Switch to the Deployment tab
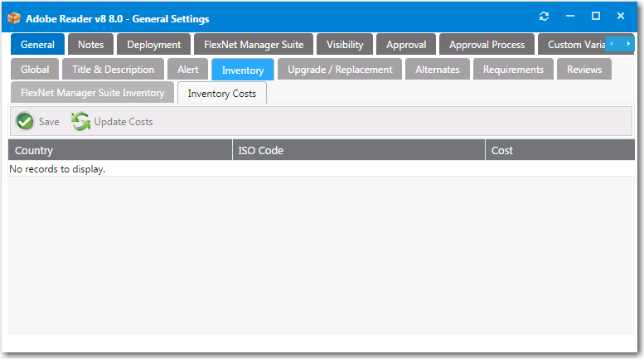 pos(153,45)
